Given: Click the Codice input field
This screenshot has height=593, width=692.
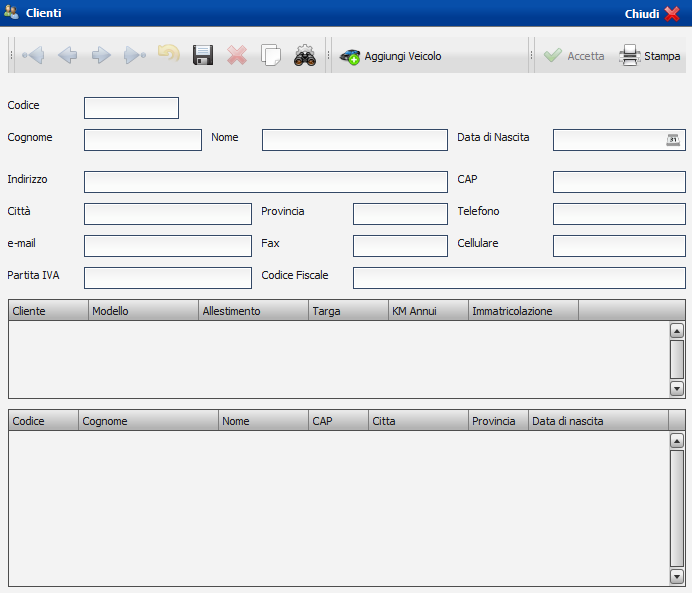Looking at the screenshot, I should click(132, 108).
